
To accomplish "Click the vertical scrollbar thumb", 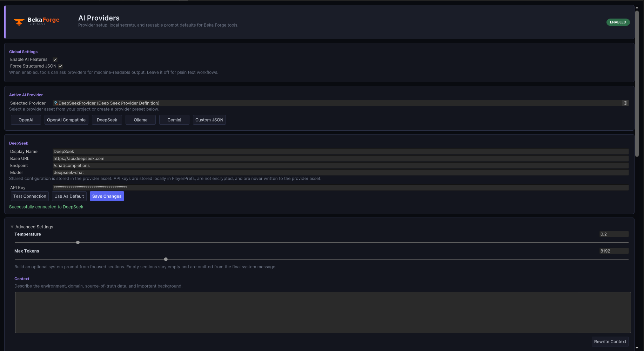I will (x=637, y=84).
